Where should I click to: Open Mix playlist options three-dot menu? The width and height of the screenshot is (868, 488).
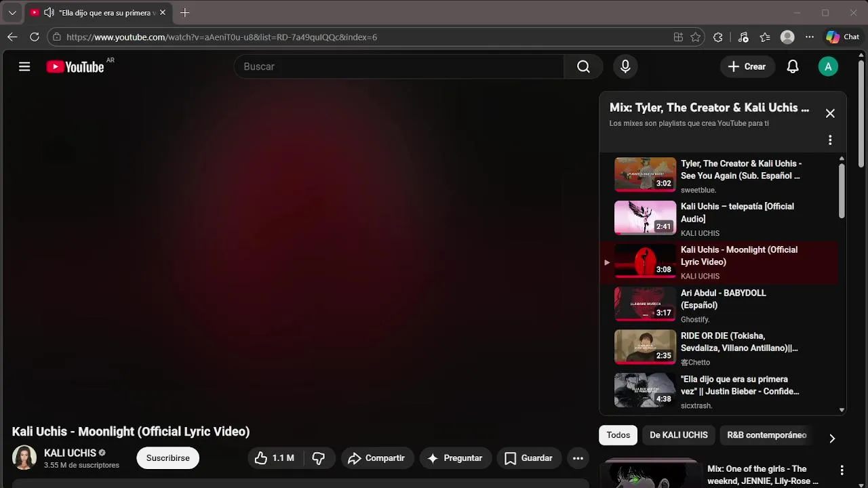click(x=830, y=140)
